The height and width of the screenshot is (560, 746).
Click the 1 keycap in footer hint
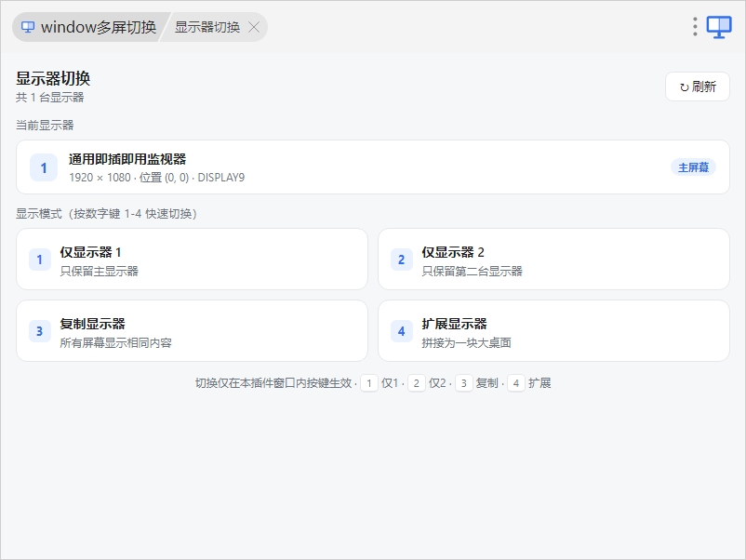click(x=369, y=383)
